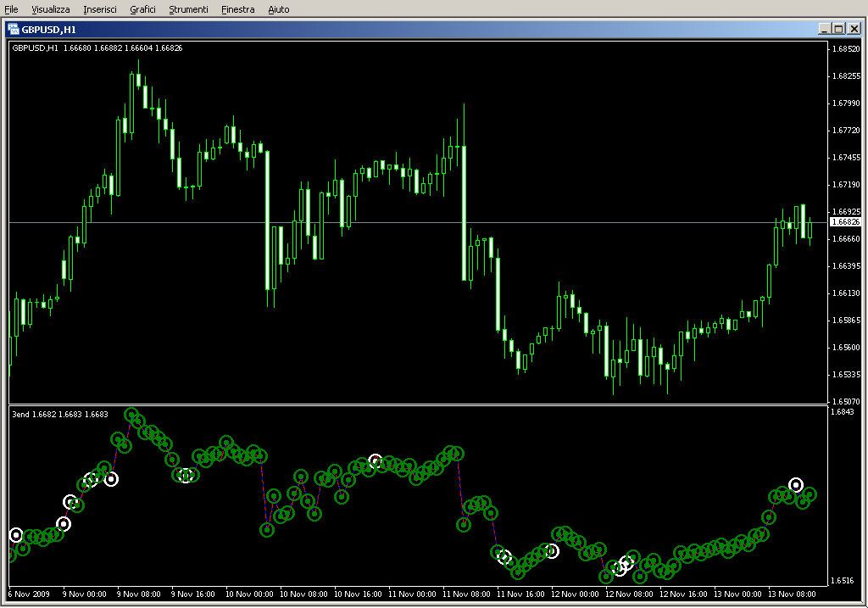Viewport: 868px width, 608px height.
Task: Click the 1.67190 price axis label
Action: pos(847,184)
